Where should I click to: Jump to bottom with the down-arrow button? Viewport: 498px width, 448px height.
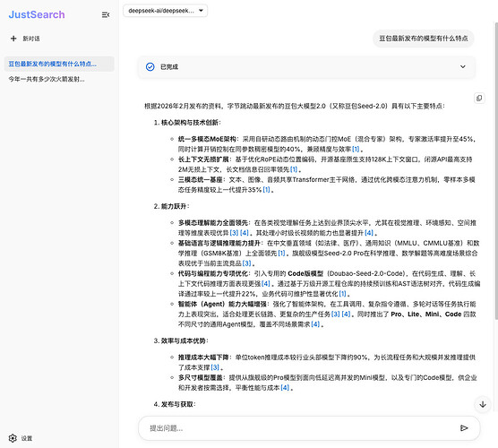(x=483, y=404)
